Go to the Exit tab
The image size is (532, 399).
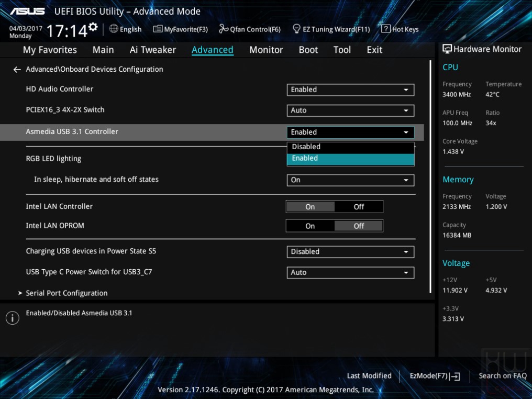374,50
